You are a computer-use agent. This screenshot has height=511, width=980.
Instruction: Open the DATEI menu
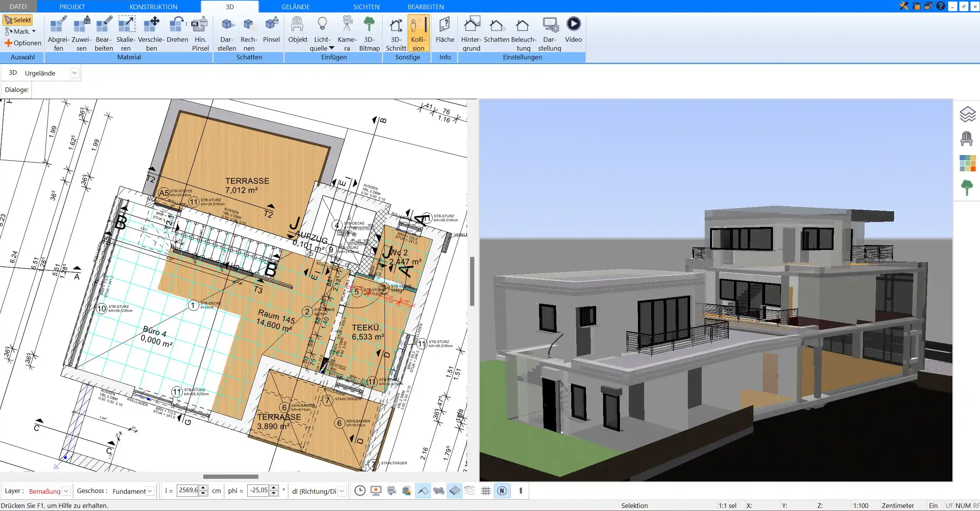[x=18, y=7]
